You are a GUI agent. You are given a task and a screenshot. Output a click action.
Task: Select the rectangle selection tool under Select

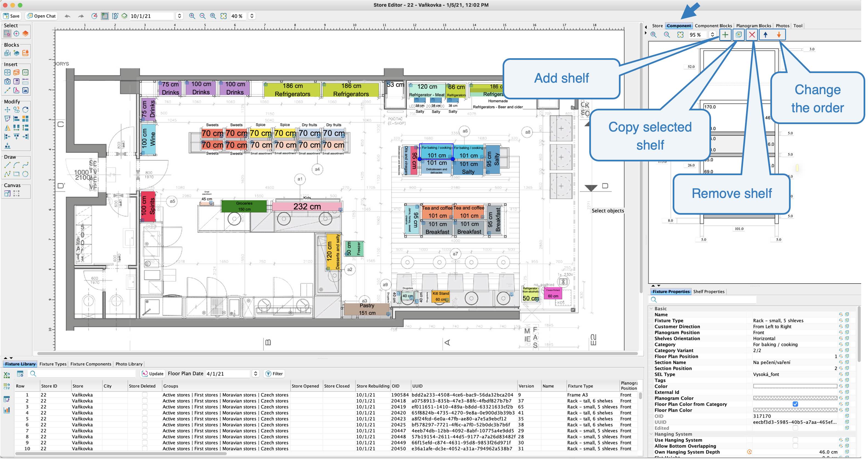7,33
